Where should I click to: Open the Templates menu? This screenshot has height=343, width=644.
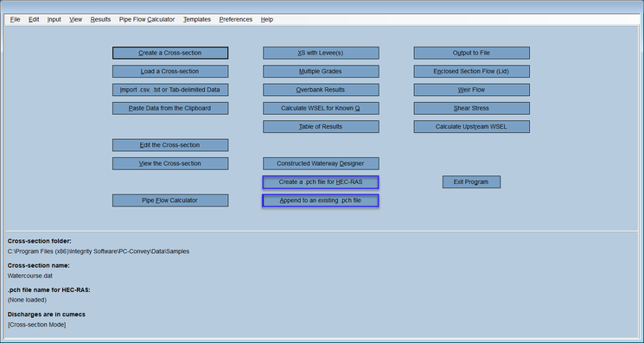pyautogui.click(x=197, y=19)
